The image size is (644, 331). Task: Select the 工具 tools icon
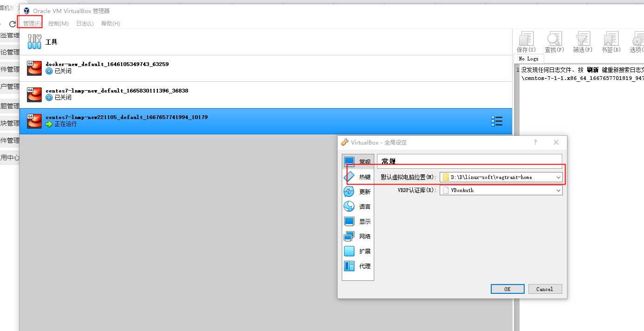(x=34, y=42)
